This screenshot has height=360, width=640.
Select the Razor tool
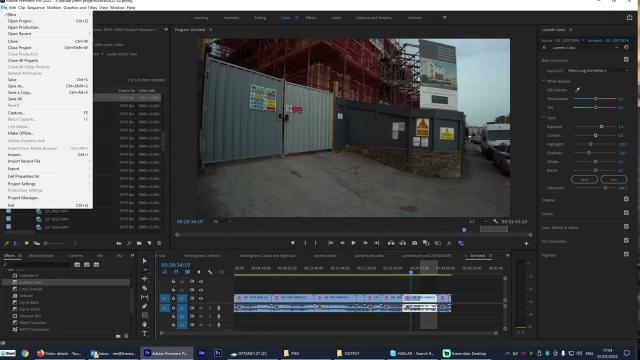click(144, 288)
